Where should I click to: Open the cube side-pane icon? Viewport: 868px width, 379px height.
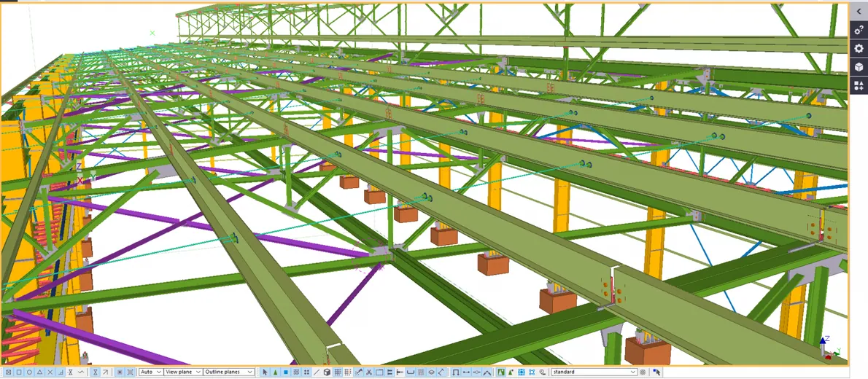pos(859,67)
